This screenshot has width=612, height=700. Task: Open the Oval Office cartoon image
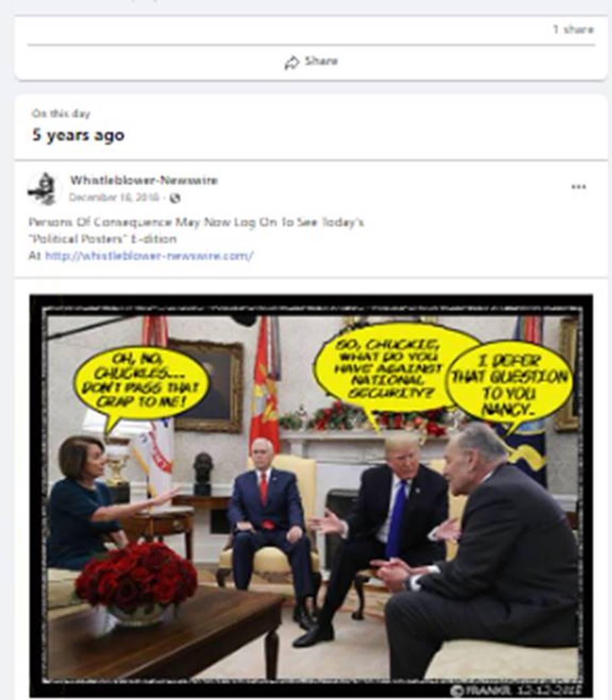tap(311, 496)
